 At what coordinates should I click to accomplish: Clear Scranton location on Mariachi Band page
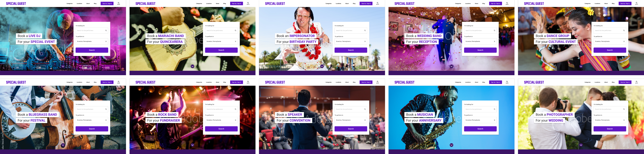(x=236, y=42)
